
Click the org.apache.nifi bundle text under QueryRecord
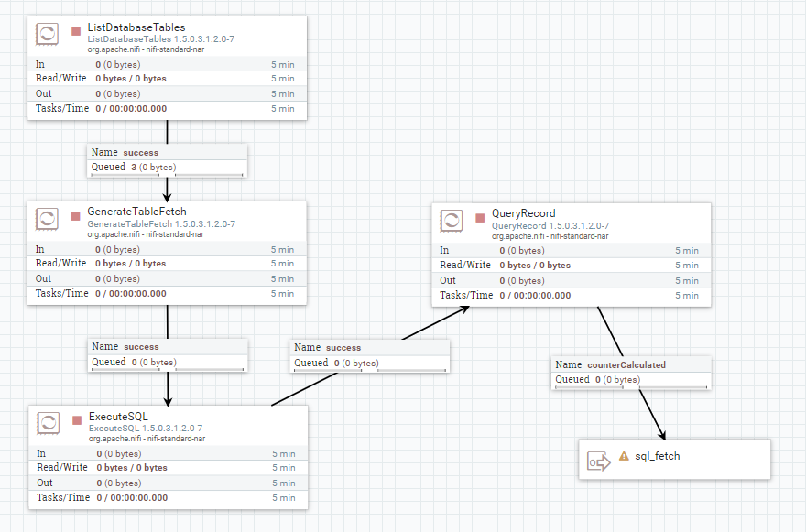pos(550,236)
